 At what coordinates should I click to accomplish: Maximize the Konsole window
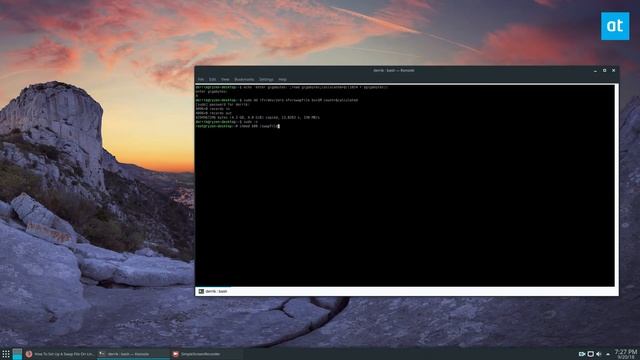click(x=604, y=71)
